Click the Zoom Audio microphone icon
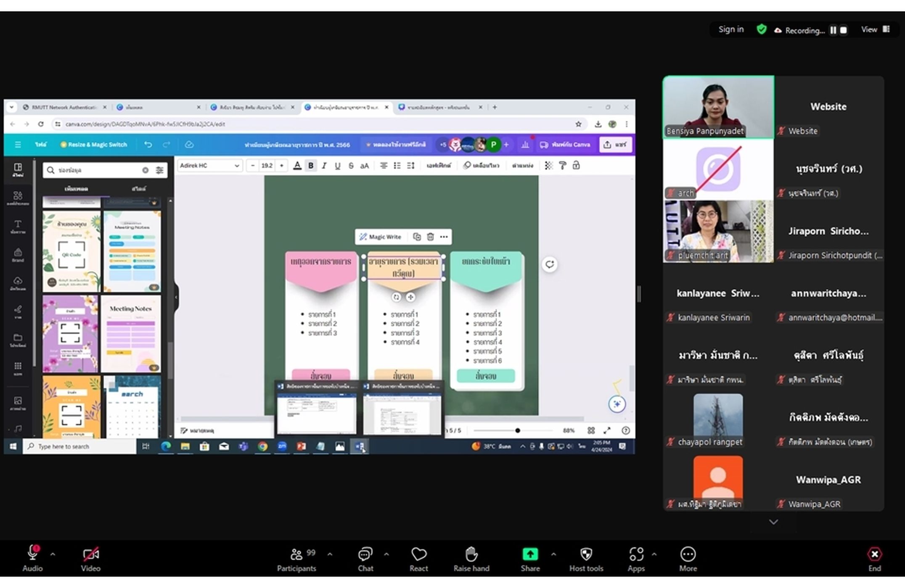The height and width of the screenshot is (588, 905). [x=32, y=554]
